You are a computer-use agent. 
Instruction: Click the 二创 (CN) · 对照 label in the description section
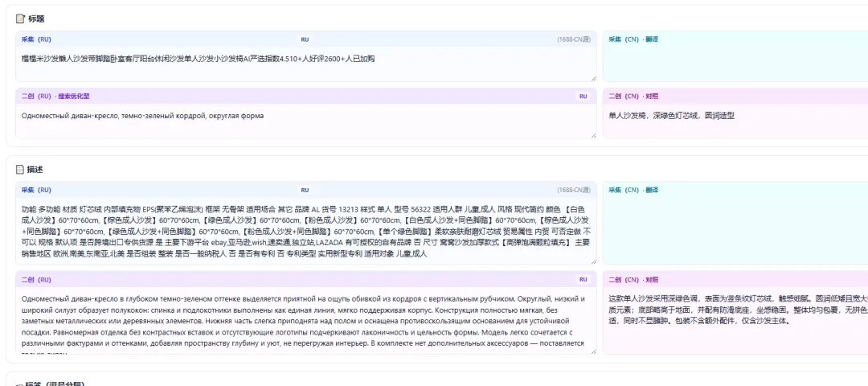coord(633,280)
